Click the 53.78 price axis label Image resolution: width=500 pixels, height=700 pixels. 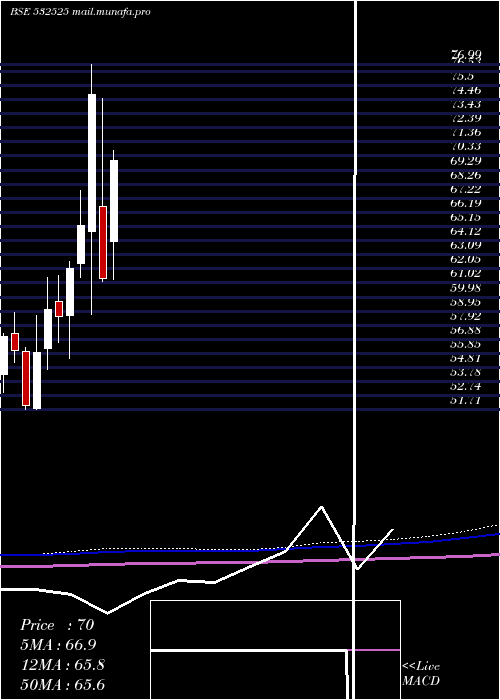[x=466, y=372]
